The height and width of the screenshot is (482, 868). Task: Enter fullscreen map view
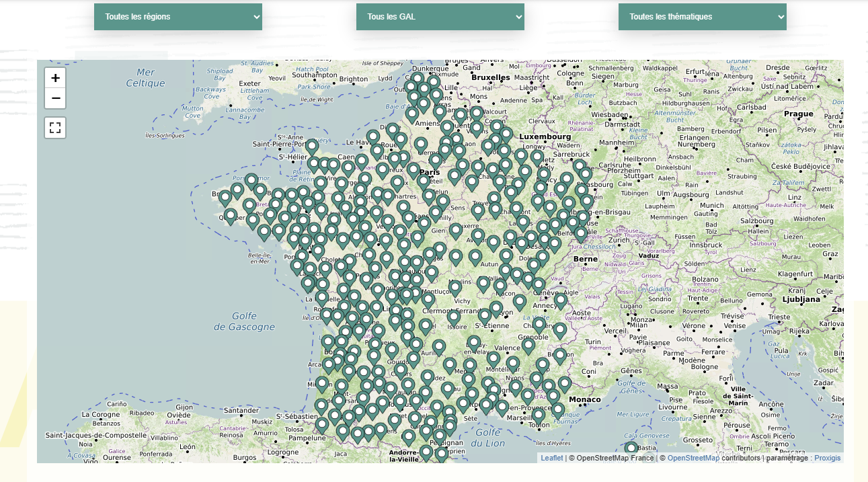click(x=55, y=127)
